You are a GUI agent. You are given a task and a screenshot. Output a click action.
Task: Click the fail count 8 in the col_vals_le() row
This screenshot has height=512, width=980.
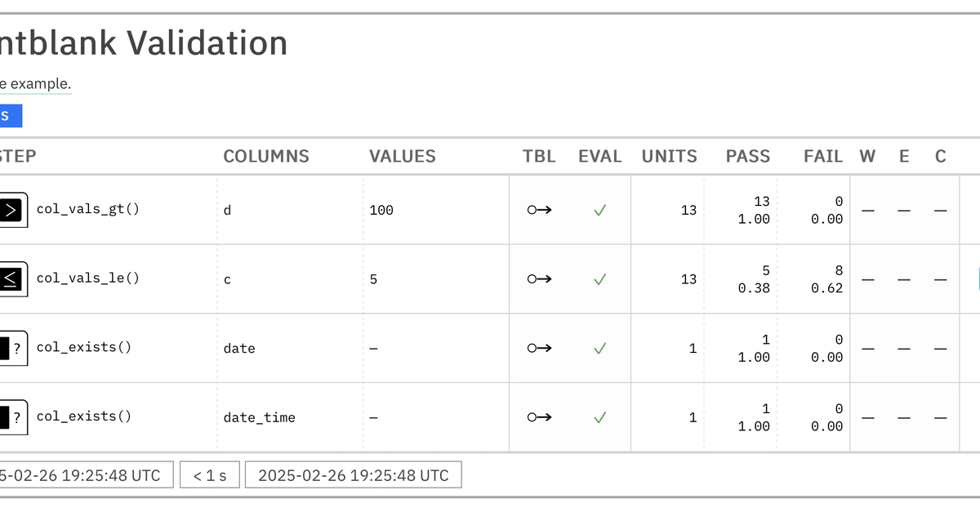839,270
